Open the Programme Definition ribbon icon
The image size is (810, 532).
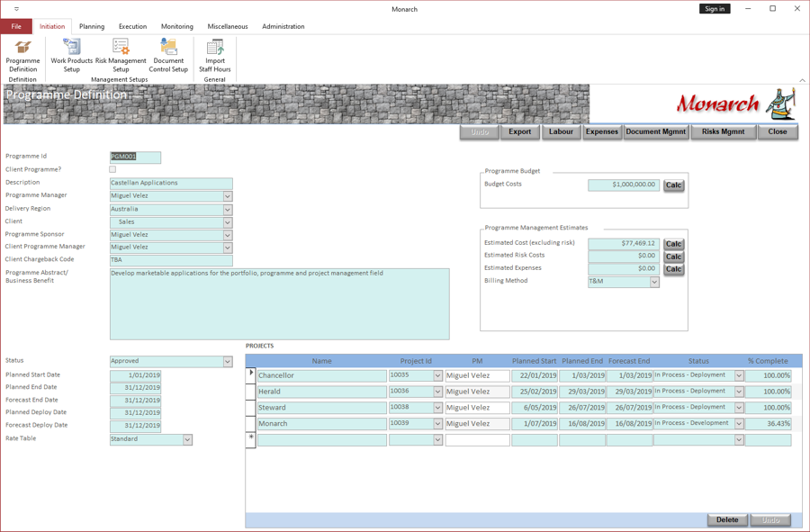pos(22,56)
